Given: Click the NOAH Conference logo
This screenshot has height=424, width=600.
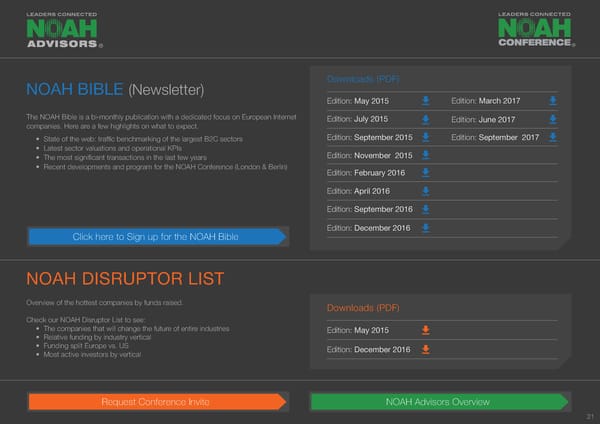Looking at the screenshot, I should click(x=536, y=30).
